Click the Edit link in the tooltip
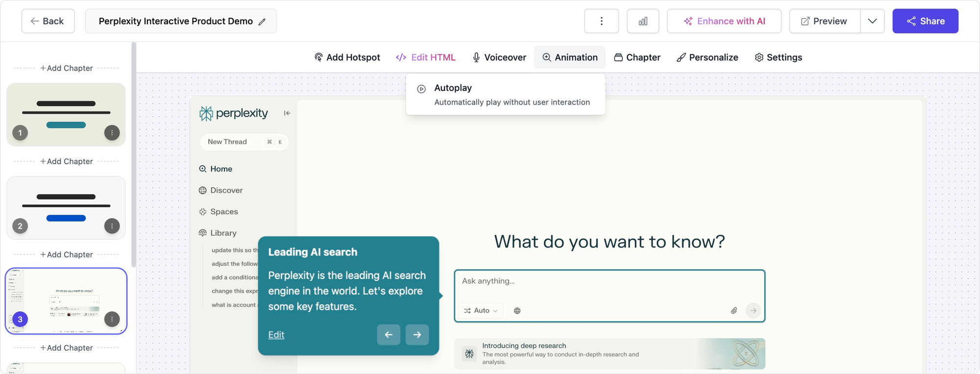Screen dimensions: 980x374 (276, 335)
